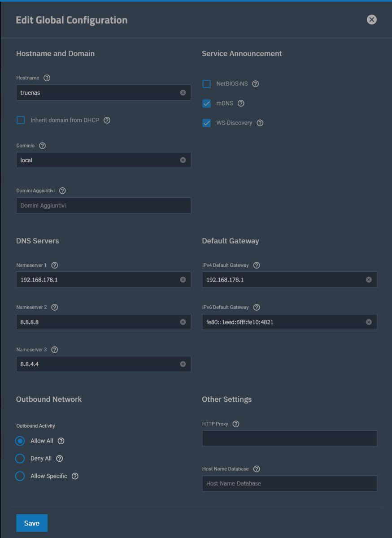Clear the 8.8.8.8 Nameserver 2 entry

coord(183,321)
